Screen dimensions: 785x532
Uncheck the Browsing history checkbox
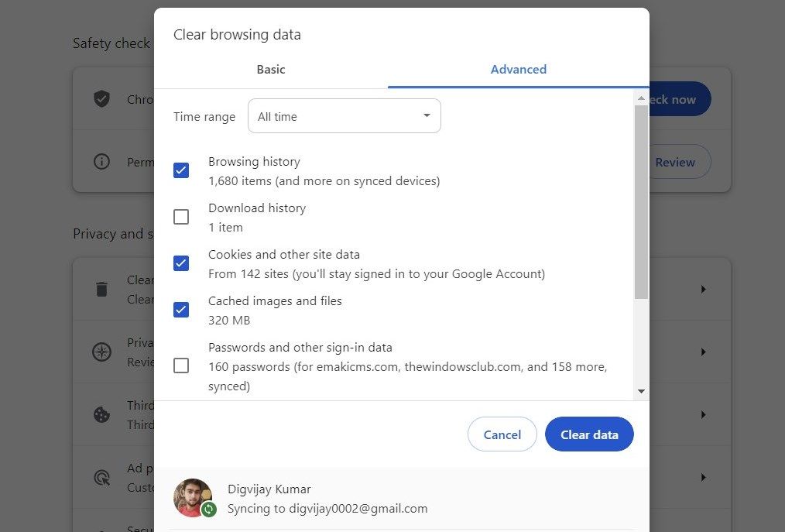[180, 170]
